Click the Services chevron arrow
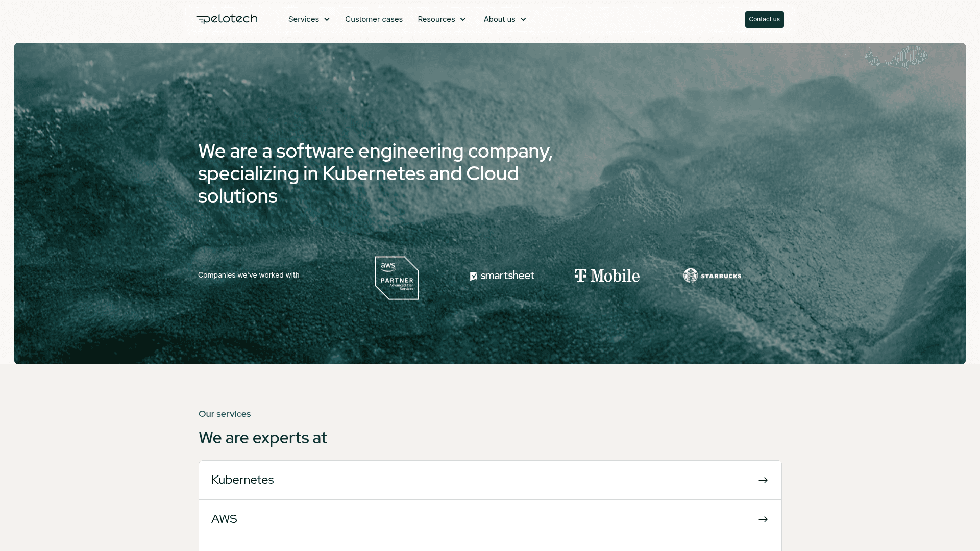The height and width of the screenshot is (551, 980). pos(327,19)
